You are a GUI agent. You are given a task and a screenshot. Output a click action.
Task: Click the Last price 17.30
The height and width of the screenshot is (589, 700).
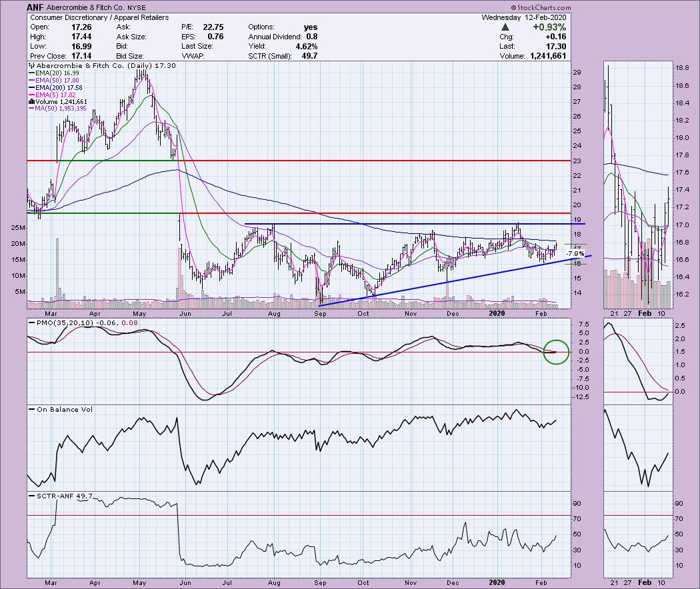coord(556,47)
